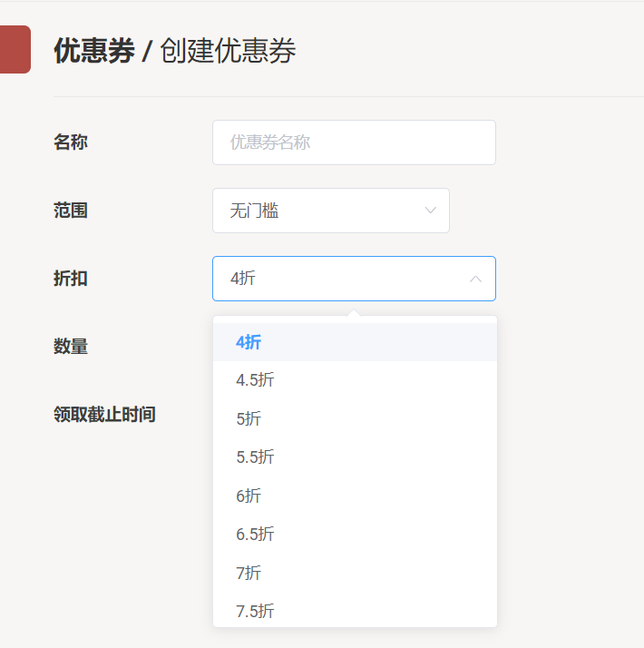
Task: Click the 创建优惠券 breadcrumb title
Action: point(228,51)
